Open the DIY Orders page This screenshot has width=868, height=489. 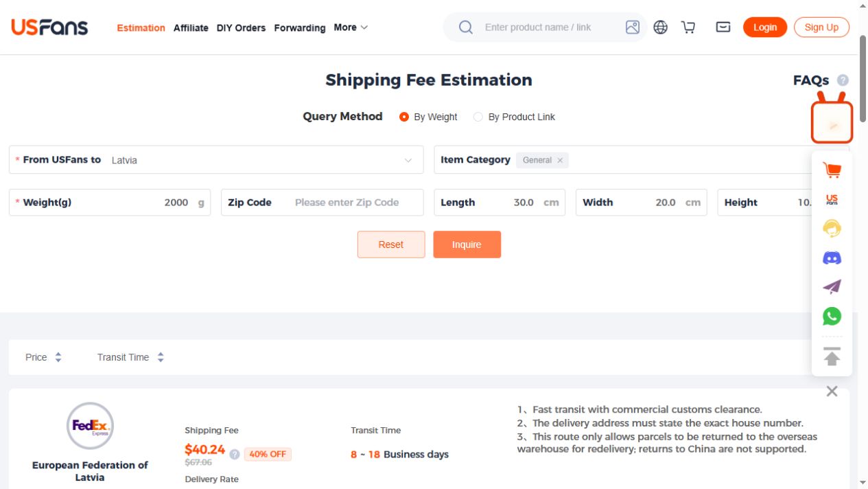tap(241, 28)
